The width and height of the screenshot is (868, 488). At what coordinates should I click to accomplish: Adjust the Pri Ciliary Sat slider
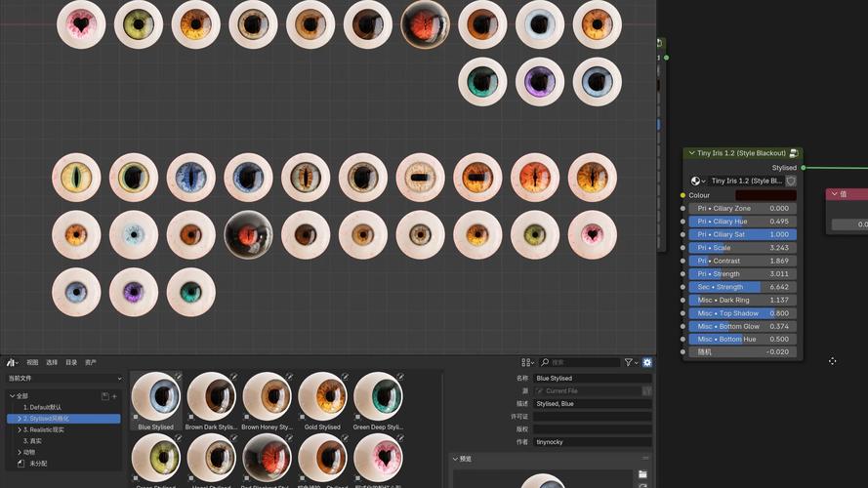pos(742,234)
